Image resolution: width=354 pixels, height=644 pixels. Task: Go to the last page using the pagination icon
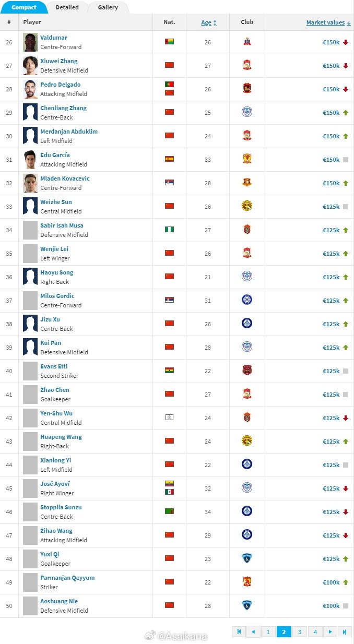(x=344, y=632)
